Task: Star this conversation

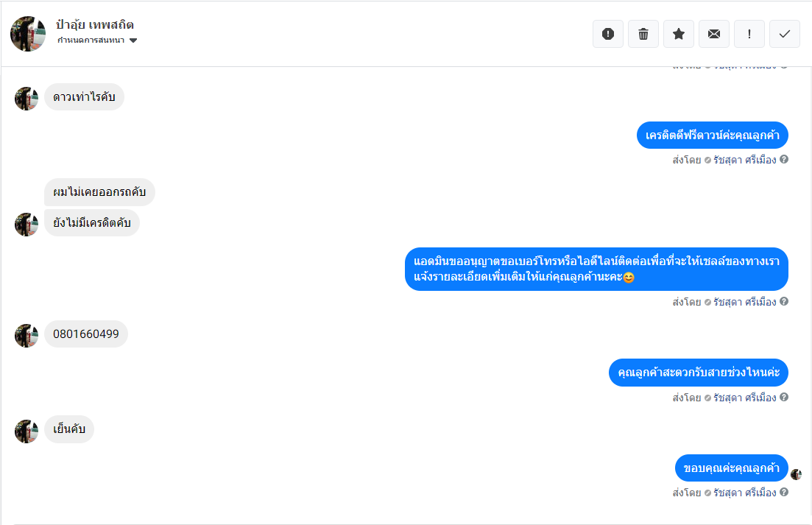Action: tap(679, 34)
